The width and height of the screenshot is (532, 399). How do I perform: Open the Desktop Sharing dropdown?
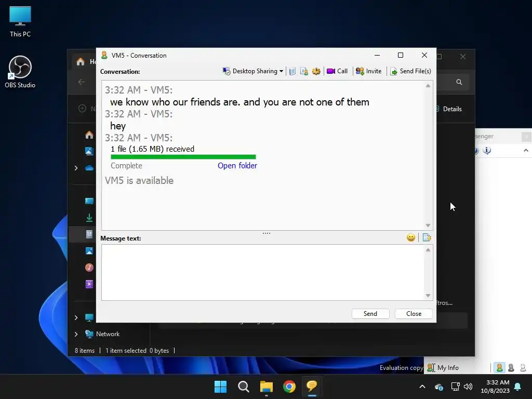(x=253, y=71)
